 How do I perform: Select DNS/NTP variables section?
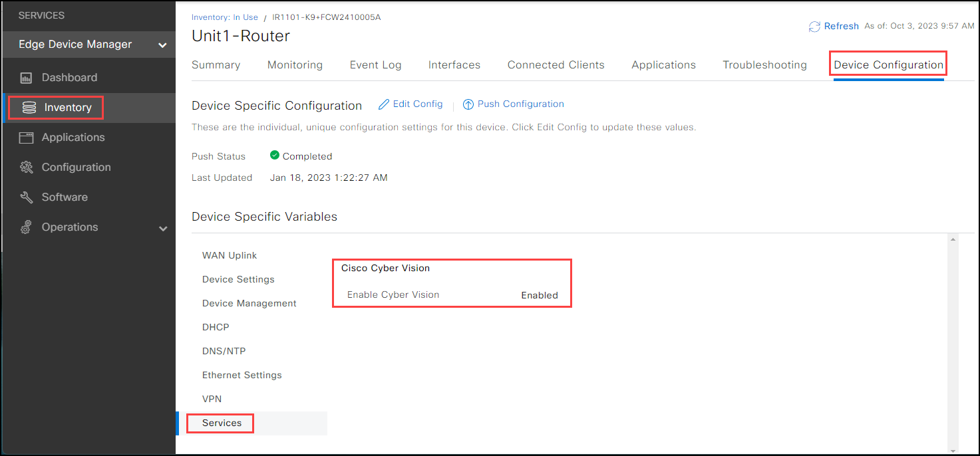click(224, 352)
